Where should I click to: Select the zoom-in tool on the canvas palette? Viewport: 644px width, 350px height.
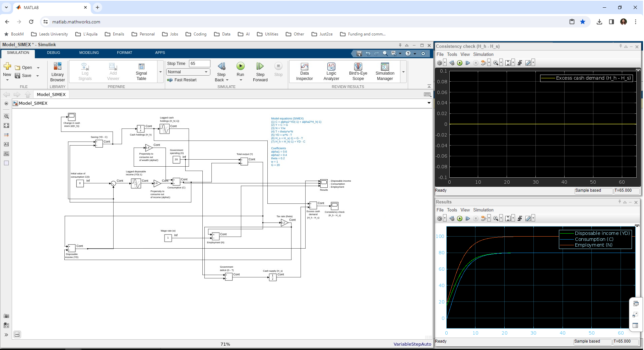pos(6,116)
